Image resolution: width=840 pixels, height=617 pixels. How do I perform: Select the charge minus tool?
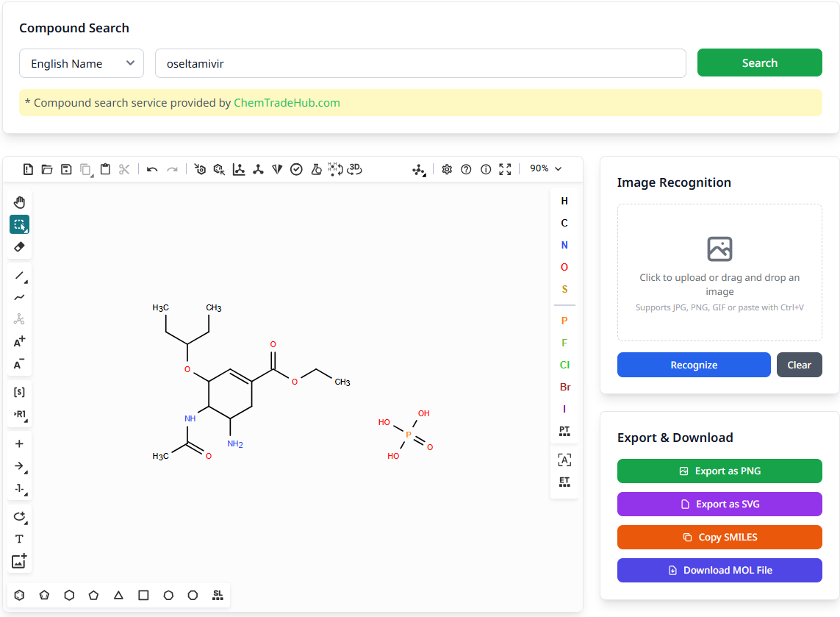tap(19, 365)
